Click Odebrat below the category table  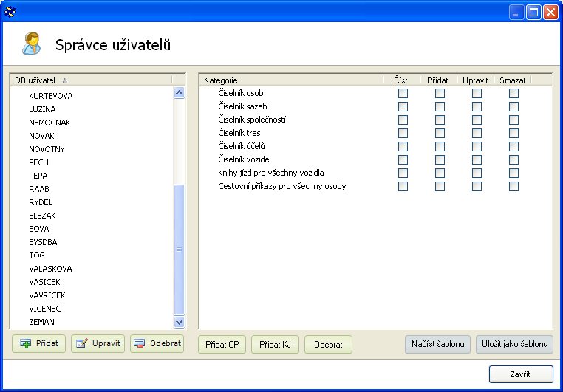[x=328, y=345]
